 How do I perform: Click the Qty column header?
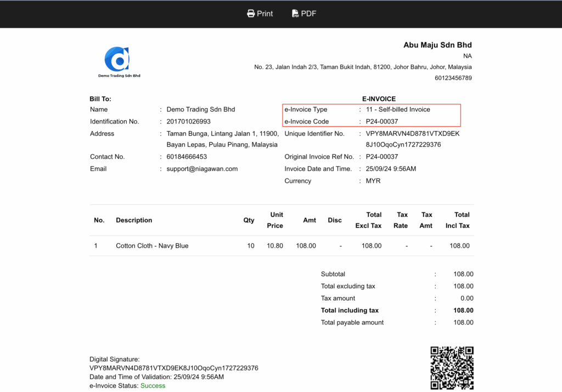click(249, 220)
